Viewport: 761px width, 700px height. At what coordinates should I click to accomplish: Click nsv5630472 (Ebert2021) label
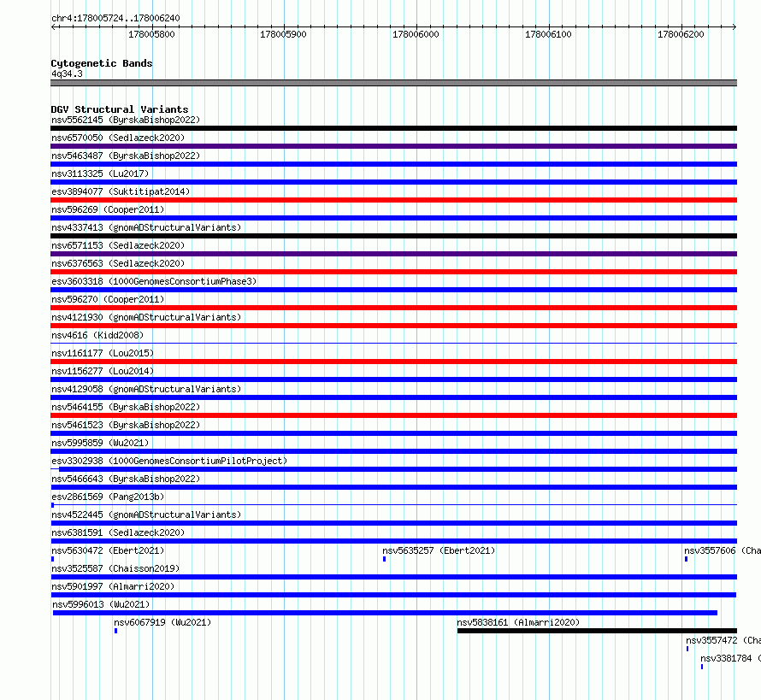pyautogui.click(x=108, y=550)
